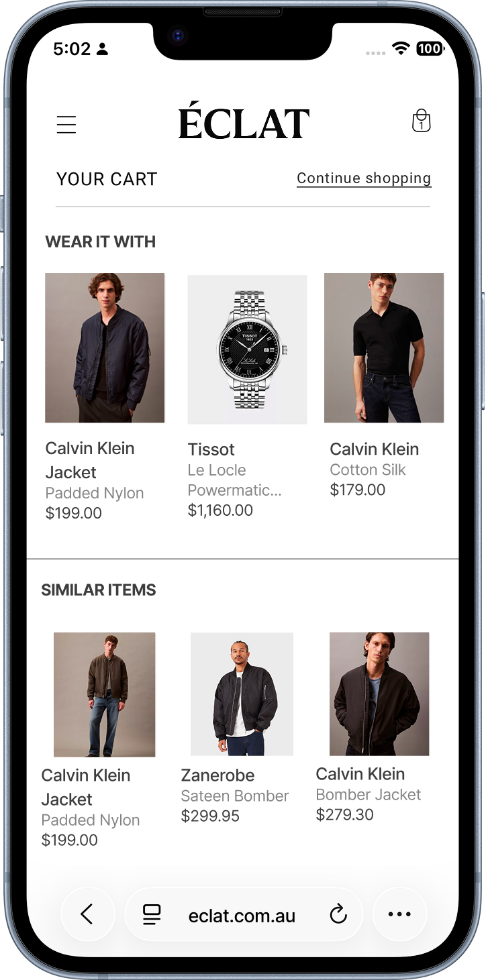Image resolution: width=486 pixels, height=980 pixels.
Task: Click the Calvin Klein Cotton Silk title
Action: pos(375,449)
